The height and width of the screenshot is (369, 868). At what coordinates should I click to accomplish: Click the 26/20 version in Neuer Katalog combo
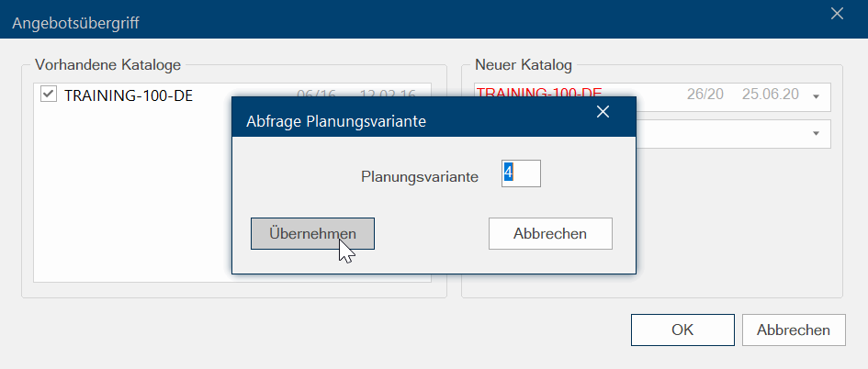(x=705, y=95)
